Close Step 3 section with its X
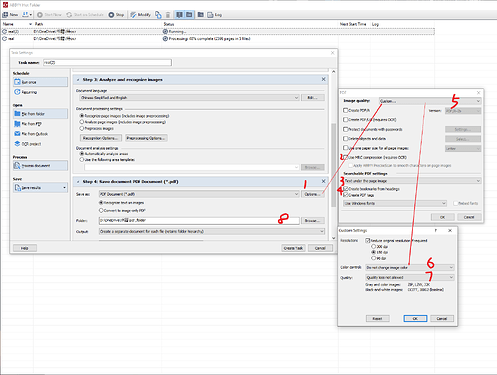 tap(323, 79)
